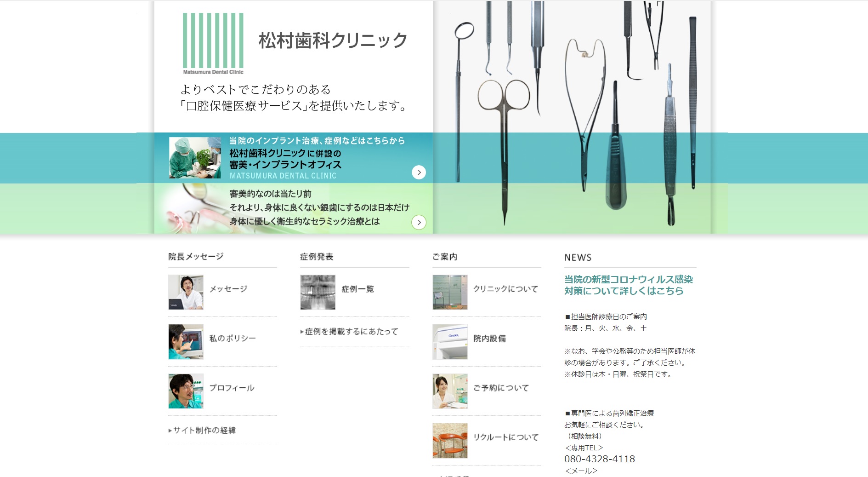Select the 私のポリシー thumbnail image
This screenshot has width=868, height=477.
point(186,342)
